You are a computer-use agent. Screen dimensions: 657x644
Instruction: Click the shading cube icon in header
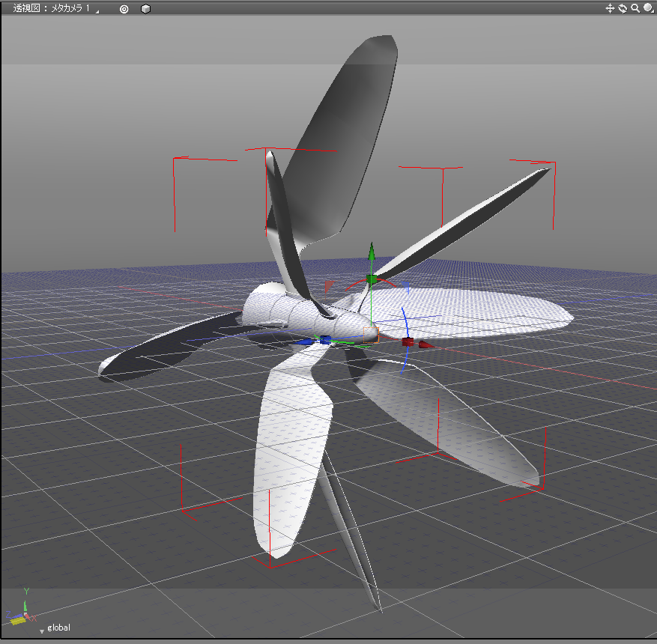point(145,9)
